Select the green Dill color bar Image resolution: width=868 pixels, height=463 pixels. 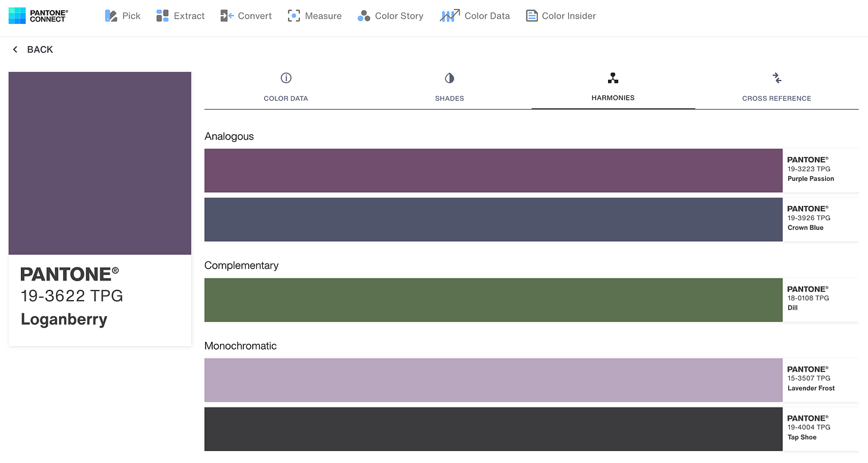tap(493, 300)
